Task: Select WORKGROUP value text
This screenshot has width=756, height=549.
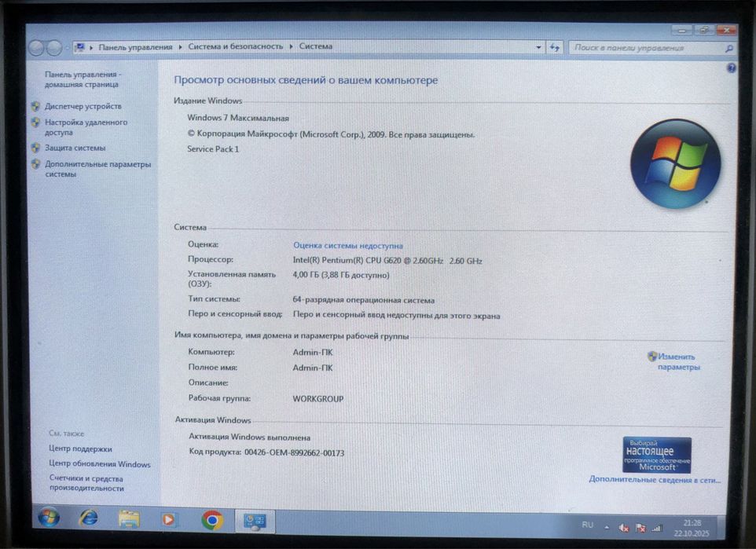Action: tap(317, 399)
